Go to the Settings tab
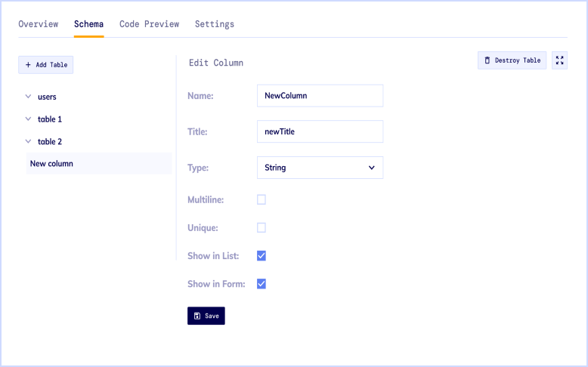 [x=215, y=24]
